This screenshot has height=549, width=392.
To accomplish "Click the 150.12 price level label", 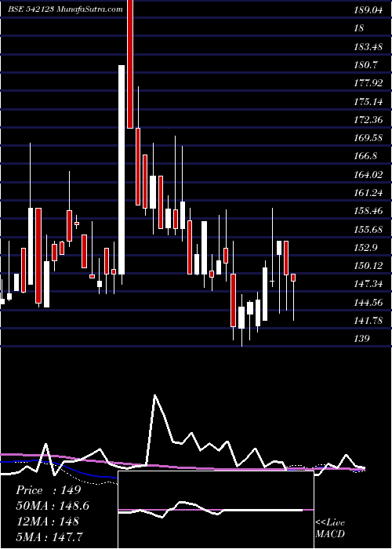I will tap(368, 266).
